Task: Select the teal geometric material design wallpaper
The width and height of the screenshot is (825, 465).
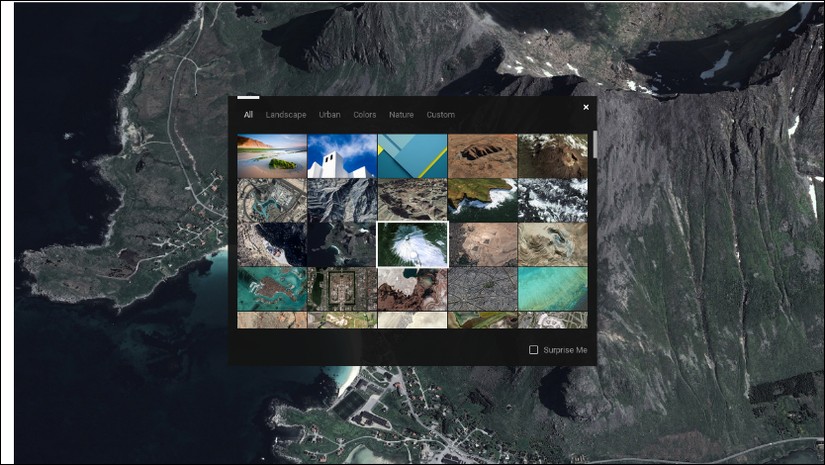Action: coord(412,156)
